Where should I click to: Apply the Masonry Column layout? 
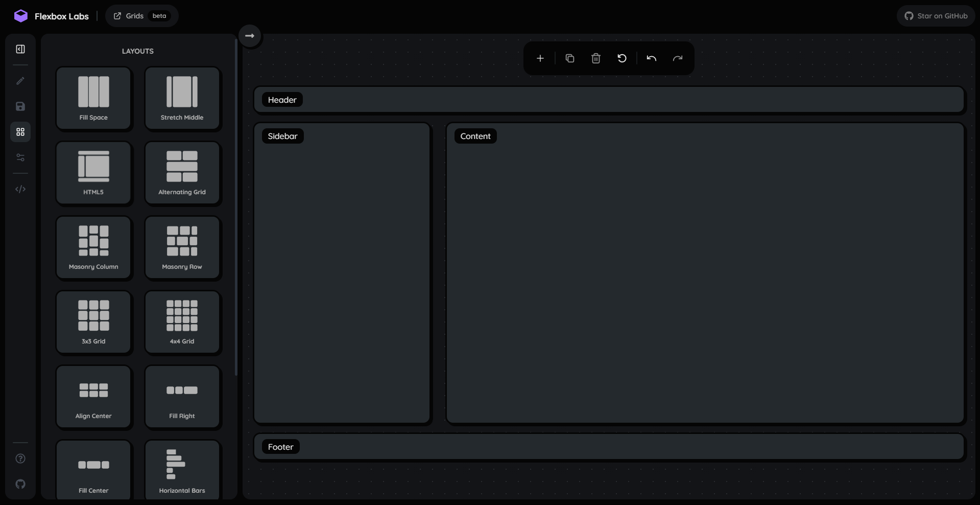[93, 247]
